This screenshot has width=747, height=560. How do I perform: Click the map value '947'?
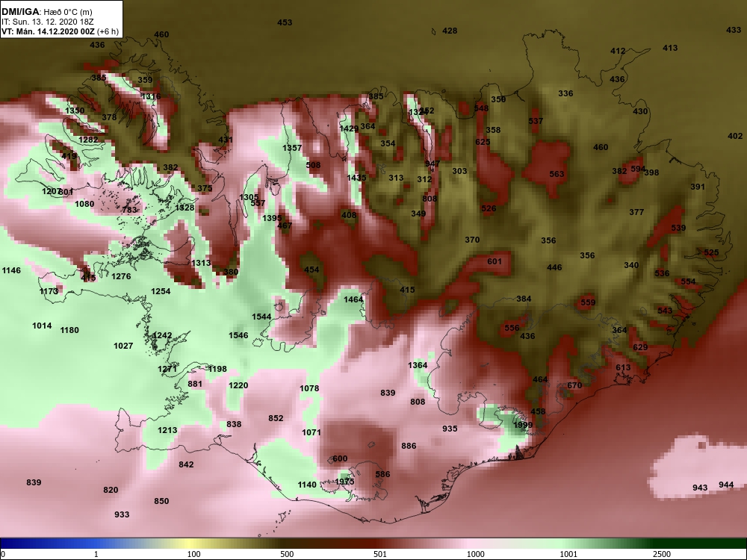coord(433,164)
